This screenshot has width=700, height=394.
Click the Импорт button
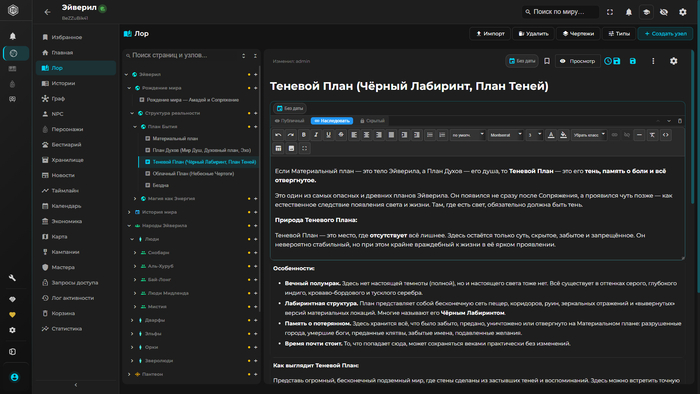coord(490,33)
